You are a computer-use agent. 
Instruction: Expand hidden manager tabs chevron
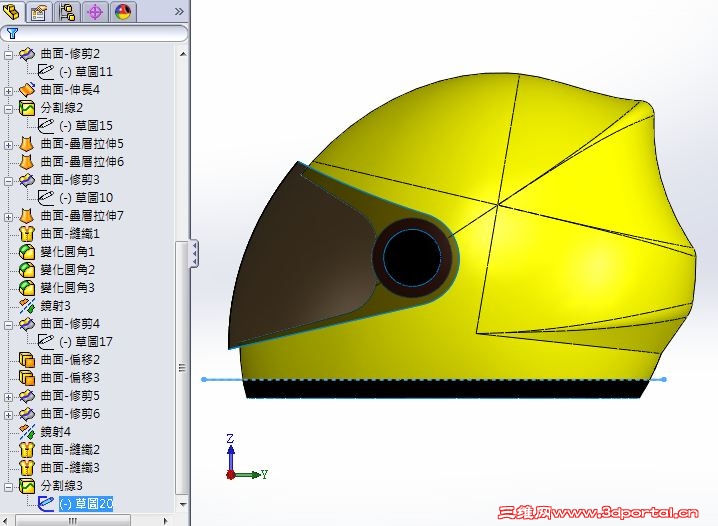pos(179,11)
